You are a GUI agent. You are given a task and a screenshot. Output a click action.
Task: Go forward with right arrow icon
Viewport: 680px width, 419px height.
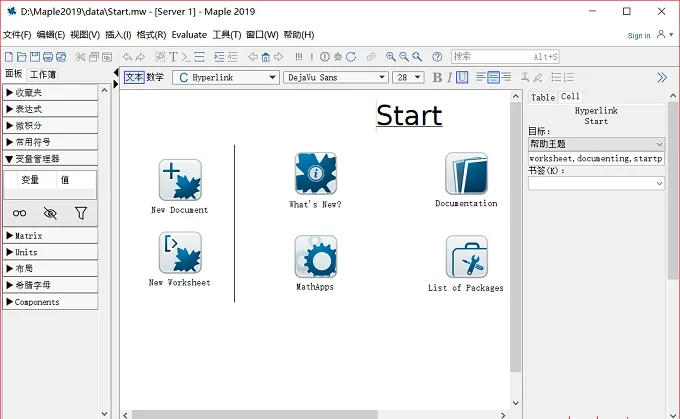point(278,57)
